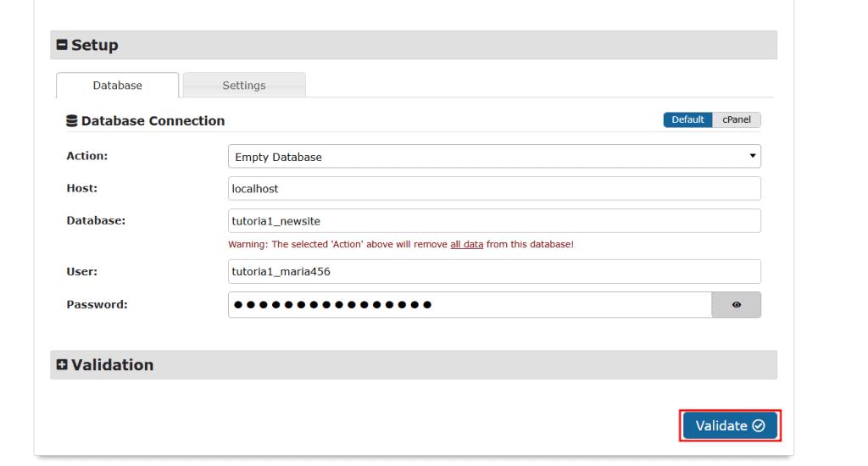Viewport: 868px width, 466px height.
Task: Click the Setup section header text
Action: (x=95, y=45)
